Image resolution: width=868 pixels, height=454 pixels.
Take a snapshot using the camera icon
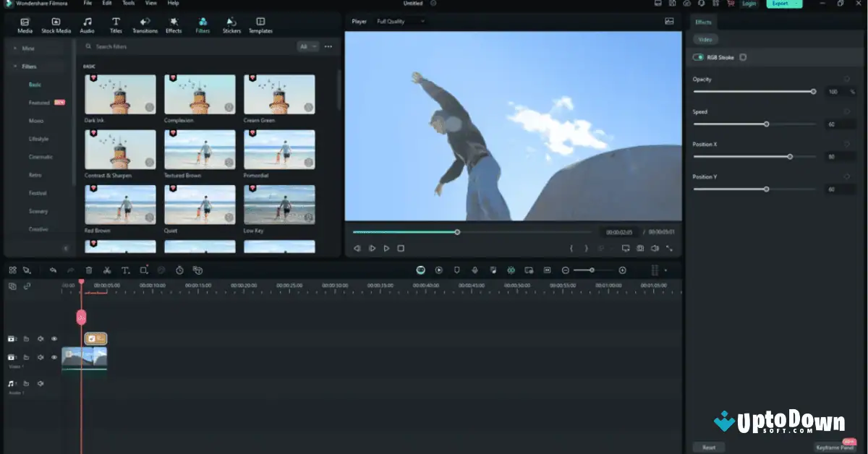[640, 248]
